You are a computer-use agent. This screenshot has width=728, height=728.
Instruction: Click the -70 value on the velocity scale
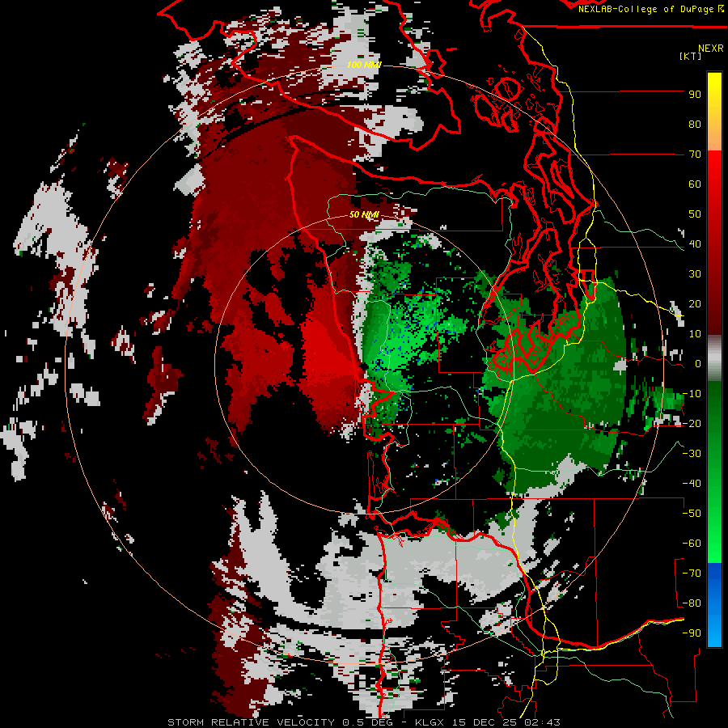pyautogui.click(x=692, y=574)
